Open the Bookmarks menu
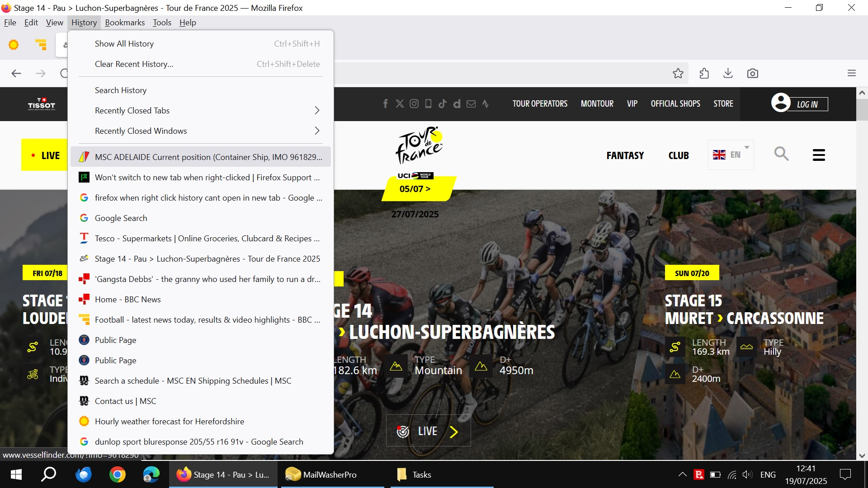Viewport: 868px width, 488px height. (125, 23)
